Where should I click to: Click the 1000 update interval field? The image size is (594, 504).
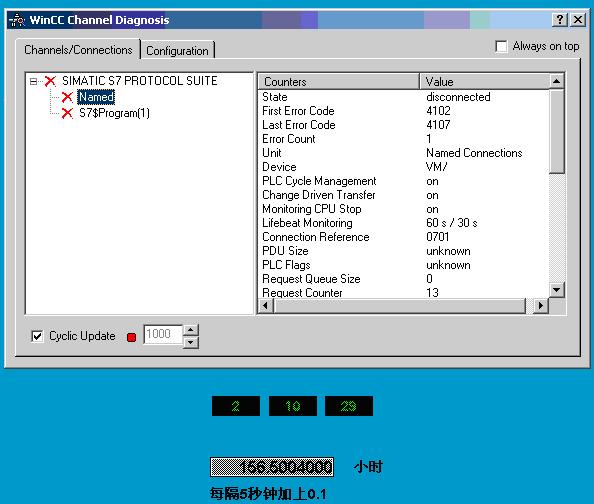click(x=163, y=334)
